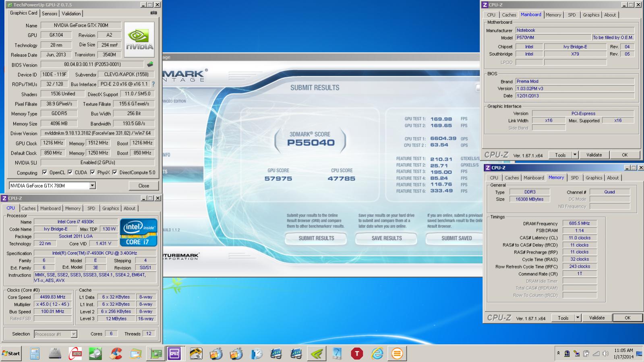Toggle the PhysX checkbox

point(93,172)
